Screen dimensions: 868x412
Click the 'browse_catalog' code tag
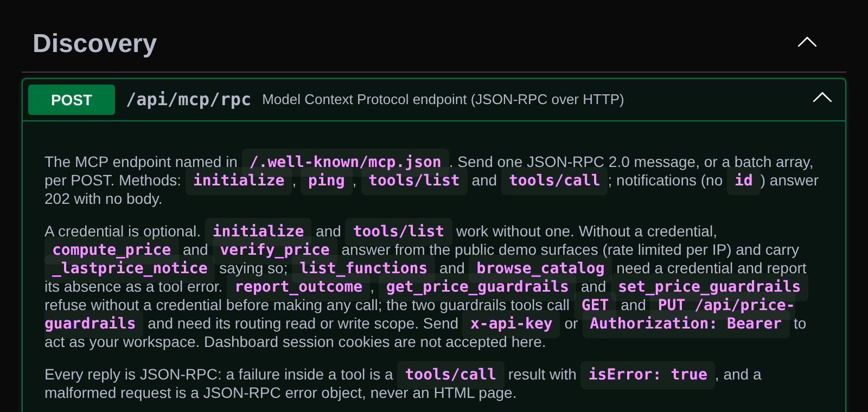pyautogui.click(x=540, y=268)
